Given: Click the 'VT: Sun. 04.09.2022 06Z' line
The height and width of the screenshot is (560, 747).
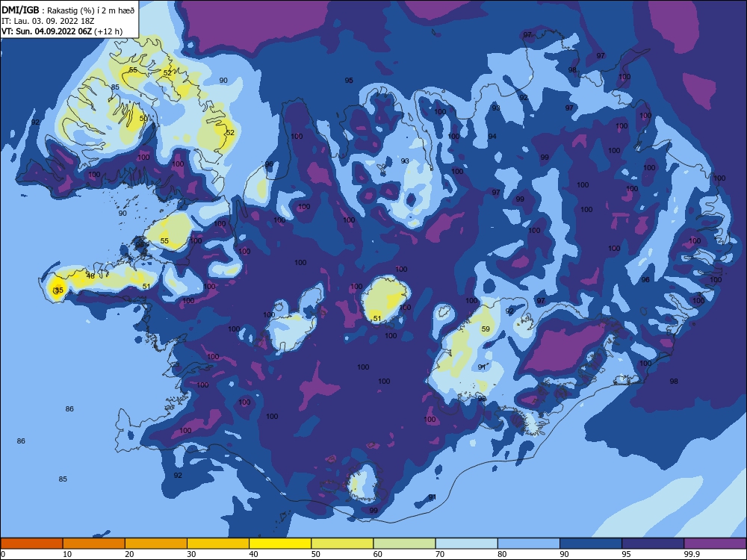Looking at the screenshot, I should click(x=47, y=31).
